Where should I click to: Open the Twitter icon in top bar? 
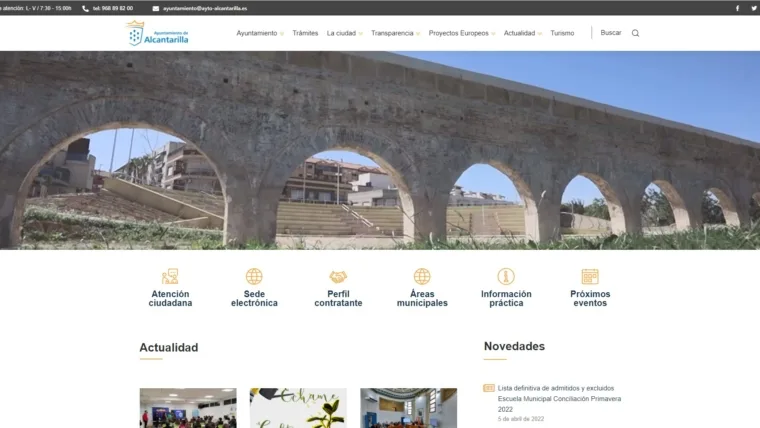[x=754, y=8]
